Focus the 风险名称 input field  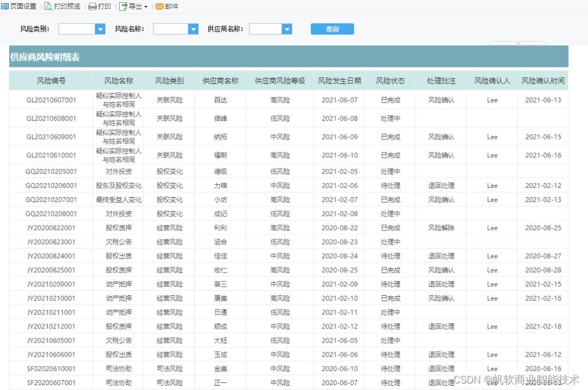(170, 29)
